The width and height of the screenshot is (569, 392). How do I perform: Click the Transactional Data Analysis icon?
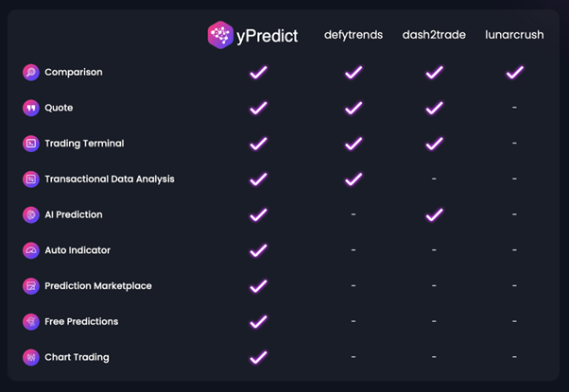[x=31, y=179]
